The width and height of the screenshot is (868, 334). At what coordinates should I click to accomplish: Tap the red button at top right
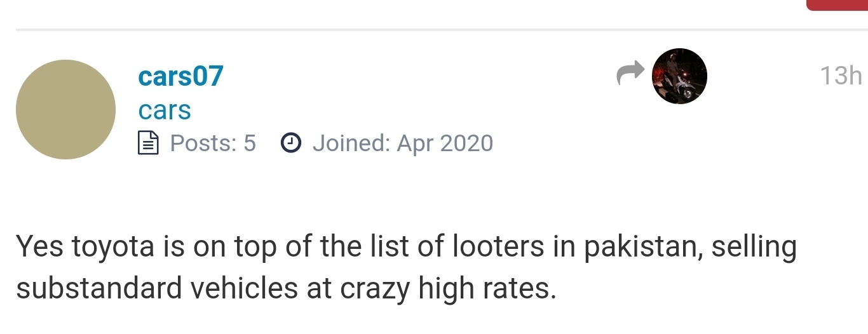pyautogui.click(x=837, y=5)
